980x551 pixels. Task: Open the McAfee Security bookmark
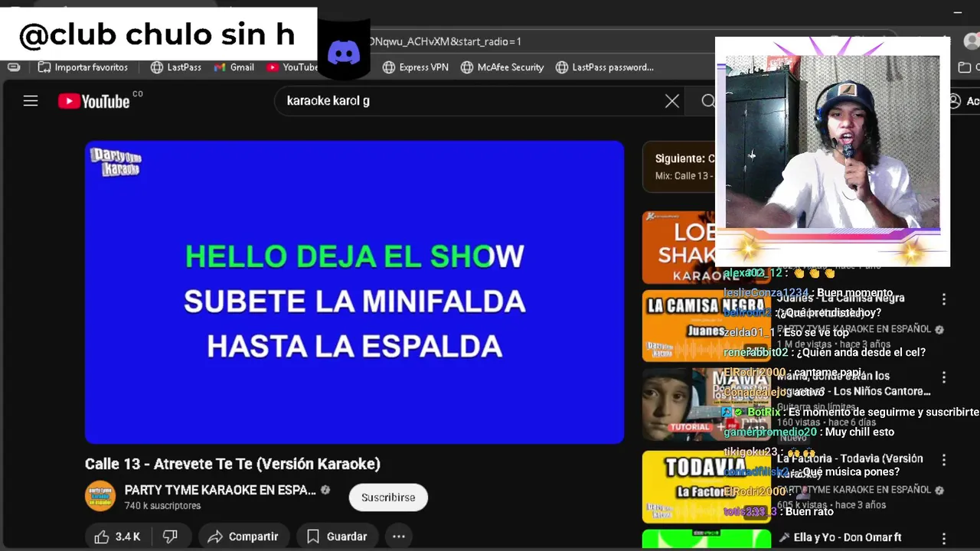coord(502,67)
